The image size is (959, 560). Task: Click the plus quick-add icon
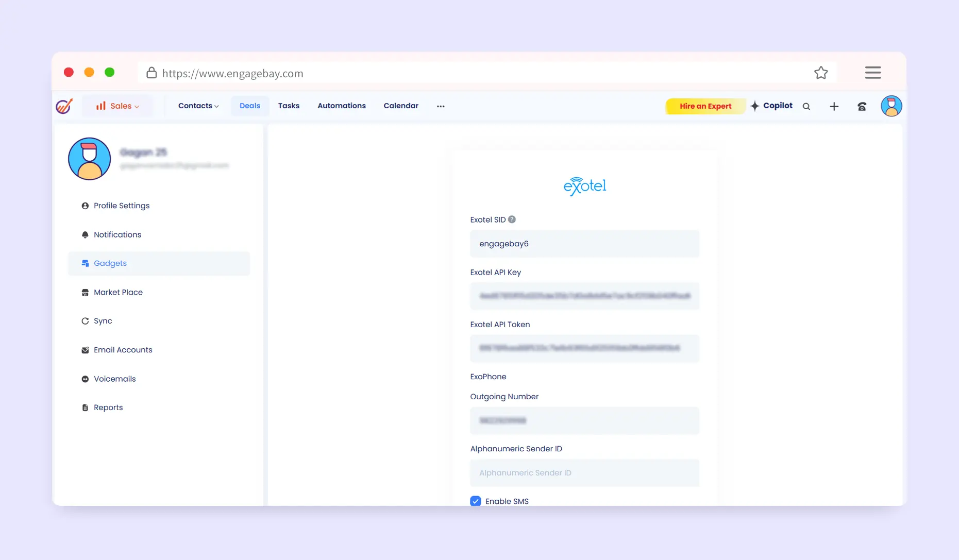834,107
